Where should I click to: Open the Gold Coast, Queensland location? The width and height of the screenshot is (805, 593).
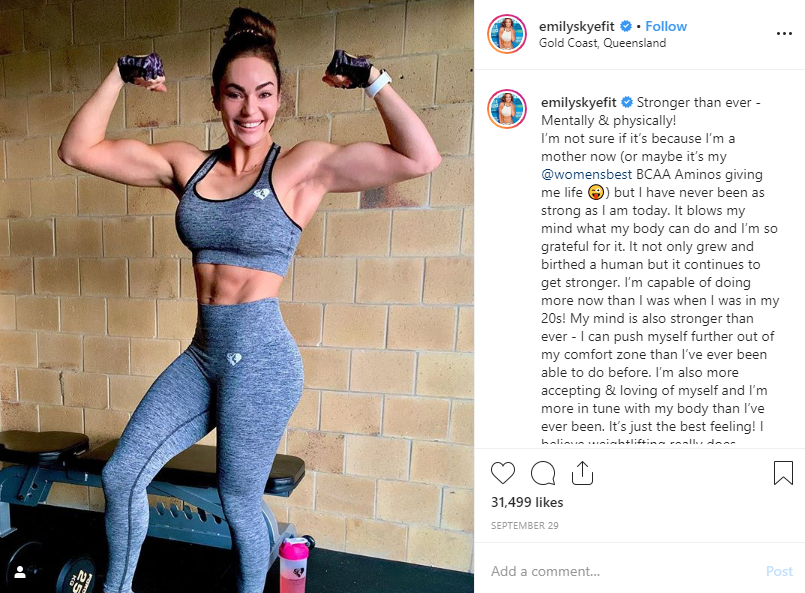(x=602, y=43)
